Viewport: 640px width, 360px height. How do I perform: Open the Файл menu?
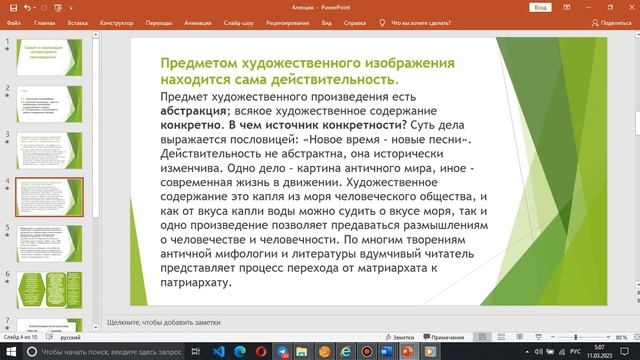14,23
